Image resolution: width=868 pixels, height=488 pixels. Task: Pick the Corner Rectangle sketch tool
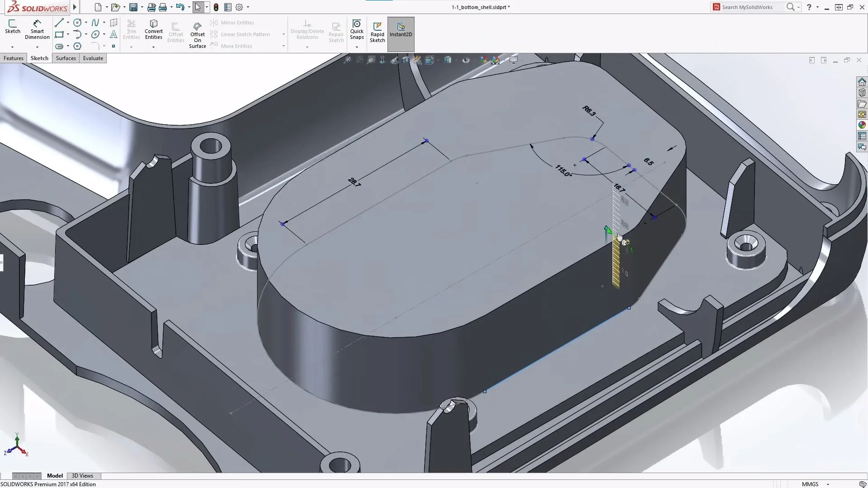pyautogui.click(x=59, y=34)
